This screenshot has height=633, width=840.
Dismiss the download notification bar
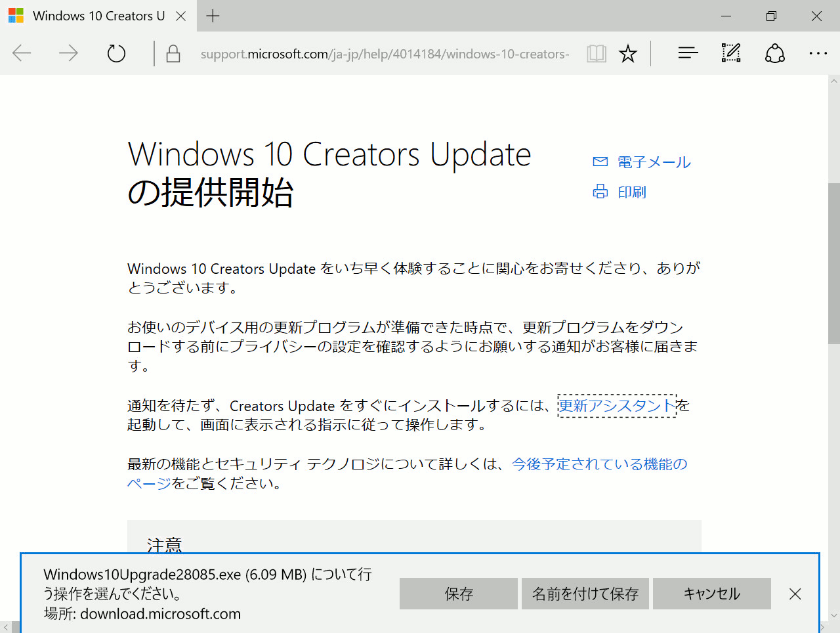795,594
